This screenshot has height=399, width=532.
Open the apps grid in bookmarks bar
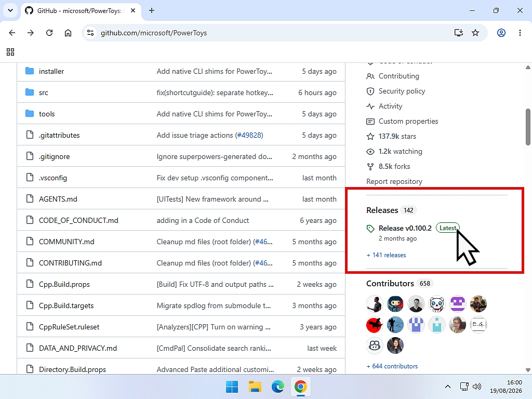click(x=10, y=52)
